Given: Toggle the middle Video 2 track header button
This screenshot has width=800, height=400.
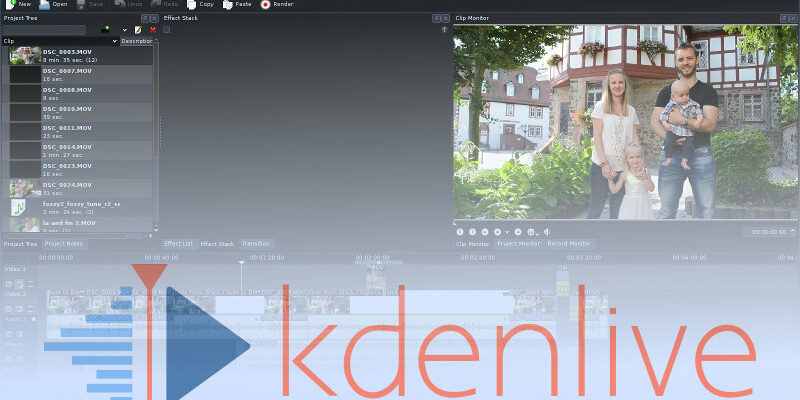Looking at the screenshot, I should point(19,309).
